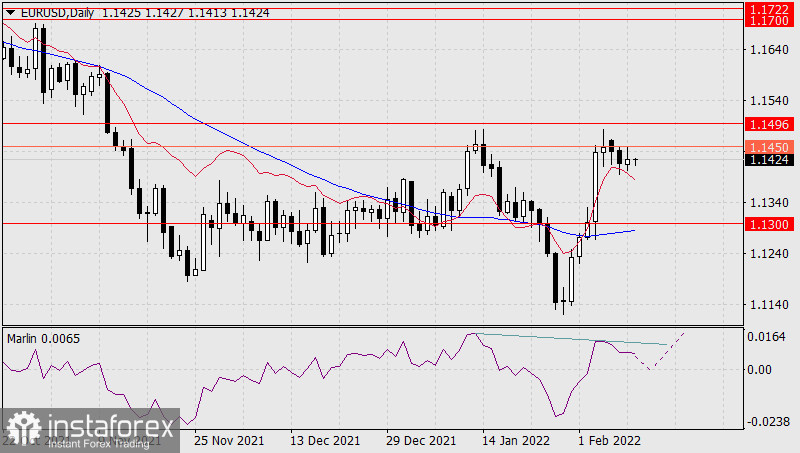This screenshot has width=800, height=453.
Task: Click the 25 Nov 2021 date label
Action: pyautogui.click(x=229, y=440)
